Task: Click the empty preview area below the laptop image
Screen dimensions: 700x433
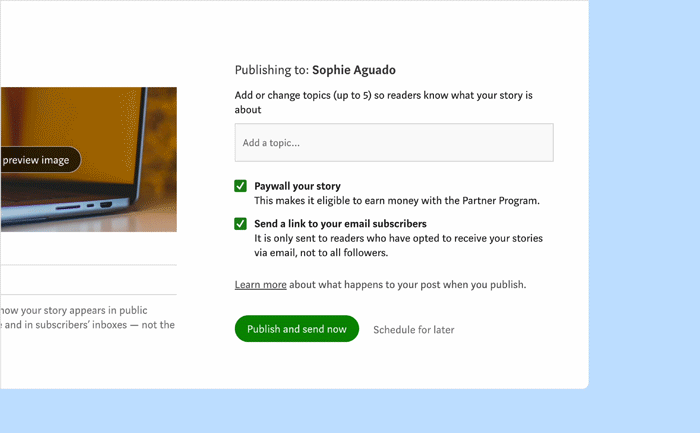Action: pos(88,248)
